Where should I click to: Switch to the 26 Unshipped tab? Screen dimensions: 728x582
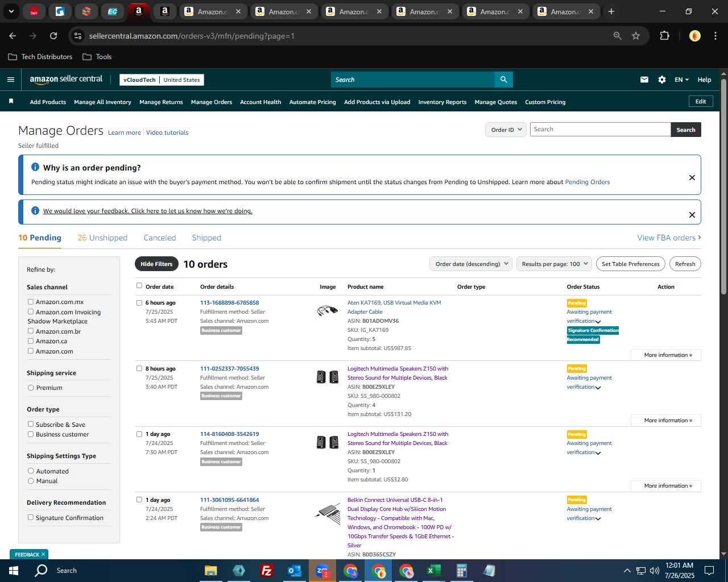tap(102, 238)
